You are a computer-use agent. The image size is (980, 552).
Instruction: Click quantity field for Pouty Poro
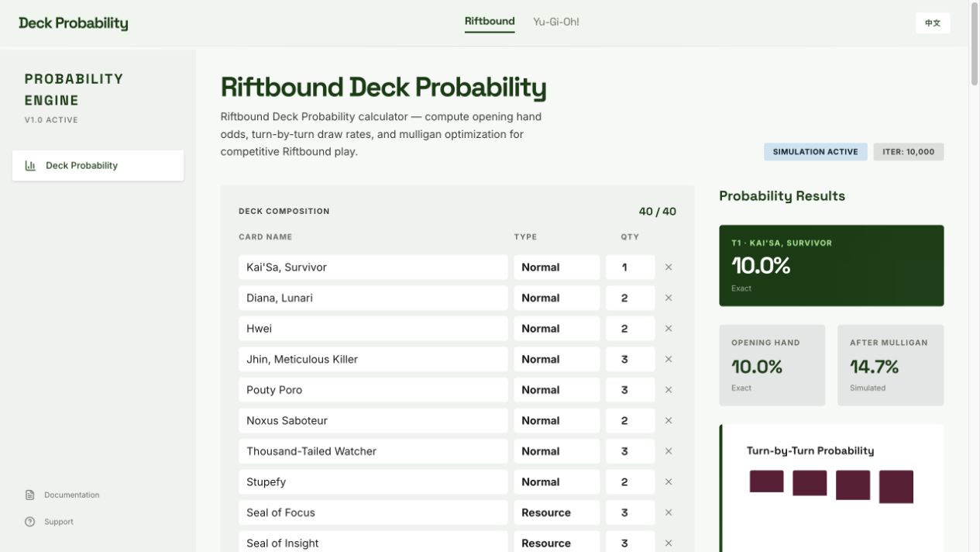tap(630, 390)
